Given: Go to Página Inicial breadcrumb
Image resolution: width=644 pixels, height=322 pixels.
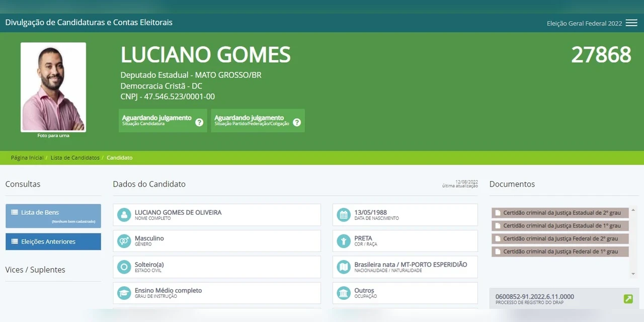Looking at the screenshot, I should tap(27, 157).
